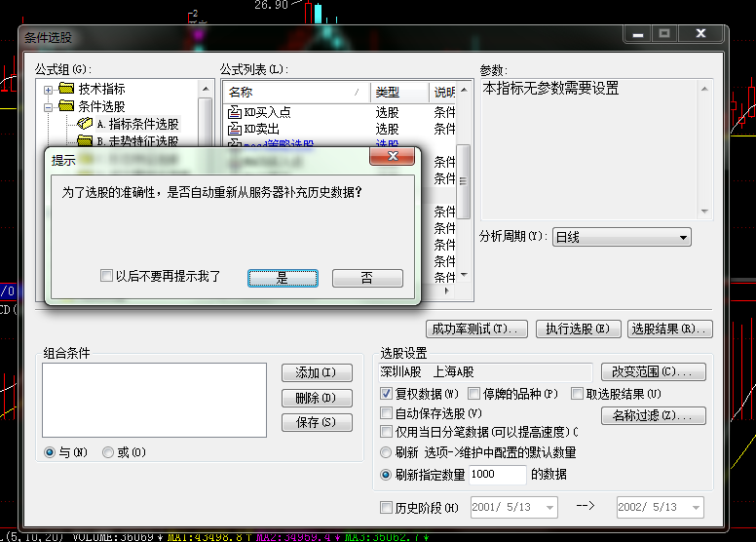Click the 深圳A股 上海A股 range field
Viewport: 756px width, 542px height.
tap(485, 371)
